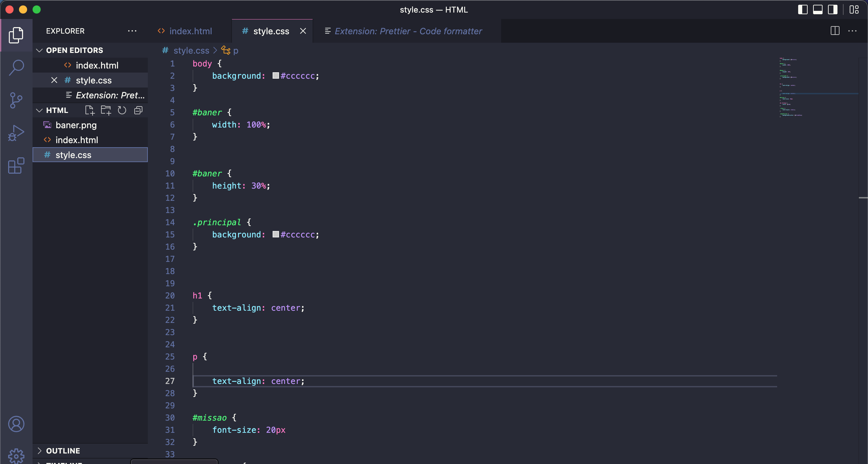Click the #baner selector on line 10
The image size is (868, 464).
(x=207, y=173)
